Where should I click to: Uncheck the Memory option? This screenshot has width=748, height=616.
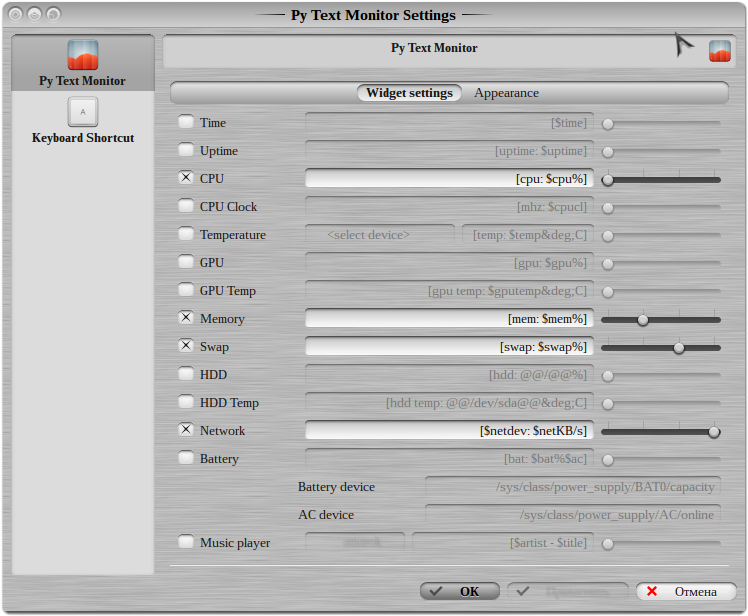coord(186,319)
